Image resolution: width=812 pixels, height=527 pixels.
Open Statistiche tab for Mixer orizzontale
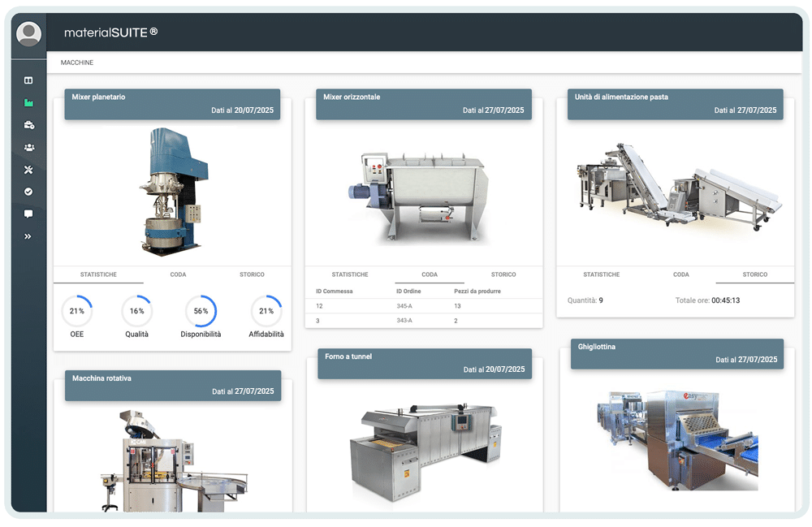350,274
